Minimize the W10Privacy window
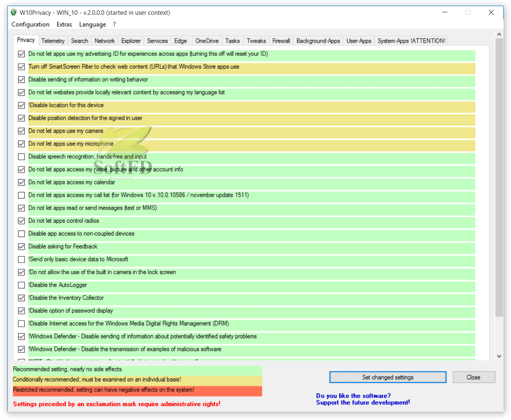 click(x=445, y=12)
